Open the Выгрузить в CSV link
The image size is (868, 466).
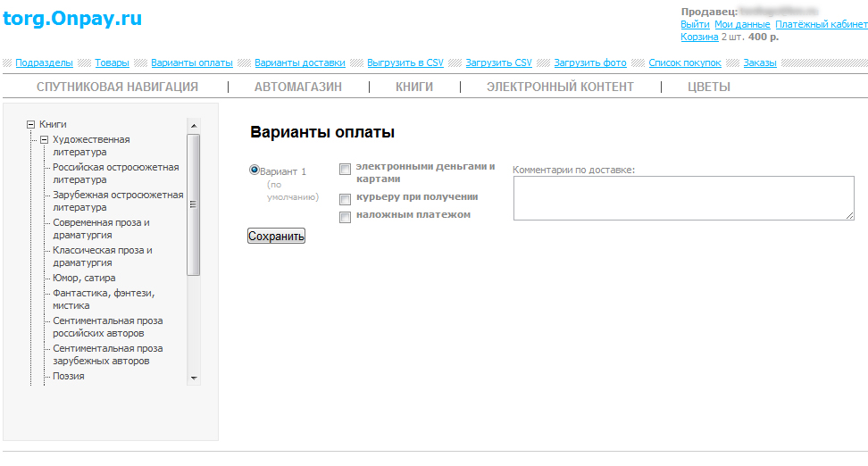405,63
